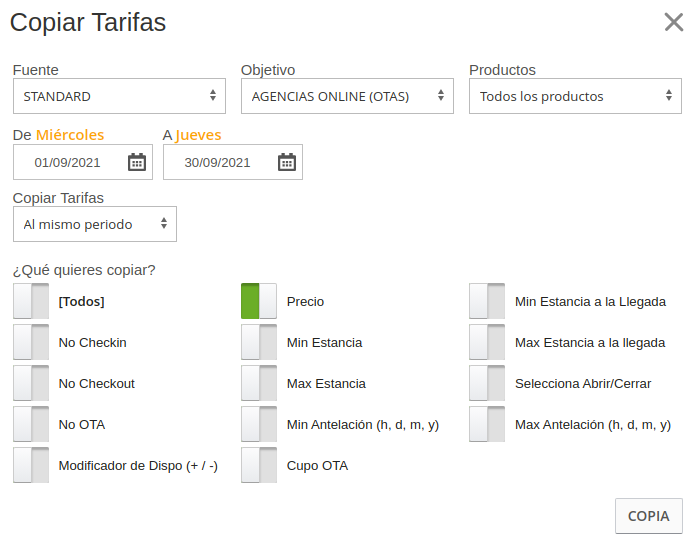Screen dimensions: 694x548
Task: Enable the Cupo OTA switch
Action: tap(259, 465)
